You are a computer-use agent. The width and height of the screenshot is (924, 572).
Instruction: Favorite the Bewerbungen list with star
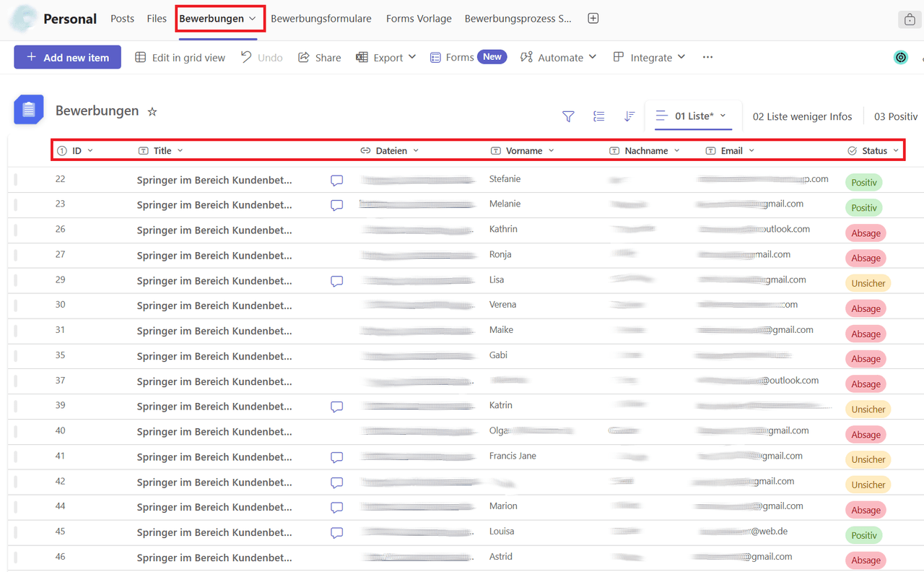[x=152, y=111]
